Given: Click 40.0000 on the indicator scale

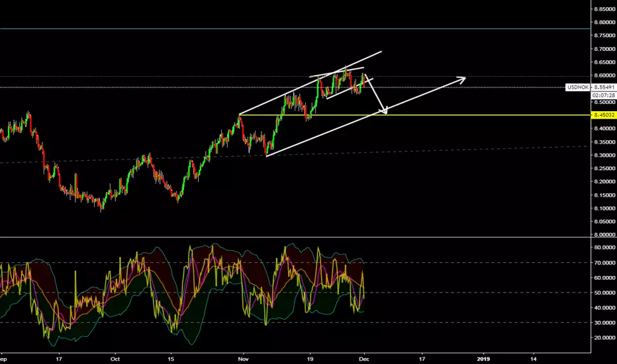Looking at the screenshot, I should click(x=605, y=308).
